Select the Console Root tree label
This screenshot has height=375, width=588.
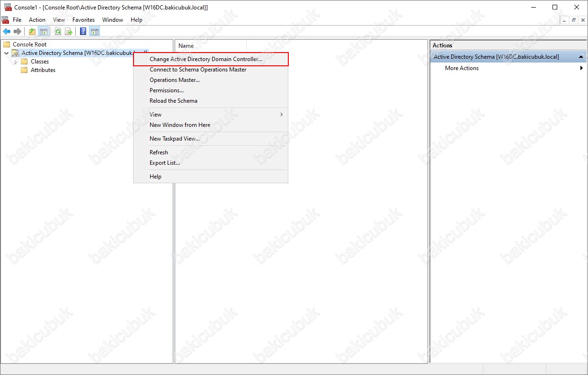(x=29, y=44)
